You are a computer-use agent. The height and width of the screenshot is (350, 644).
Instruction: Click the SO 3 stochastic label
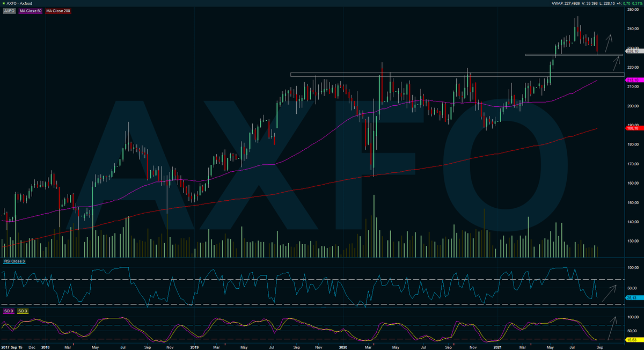tap(23, 311)
